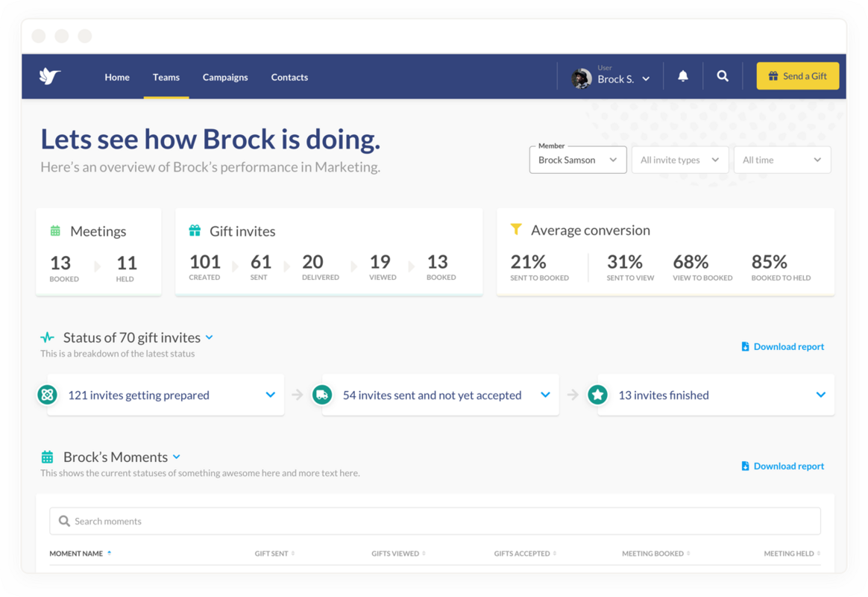Click the funnel icon beside Average conversion
868x597 pixels.
point(515,230)
